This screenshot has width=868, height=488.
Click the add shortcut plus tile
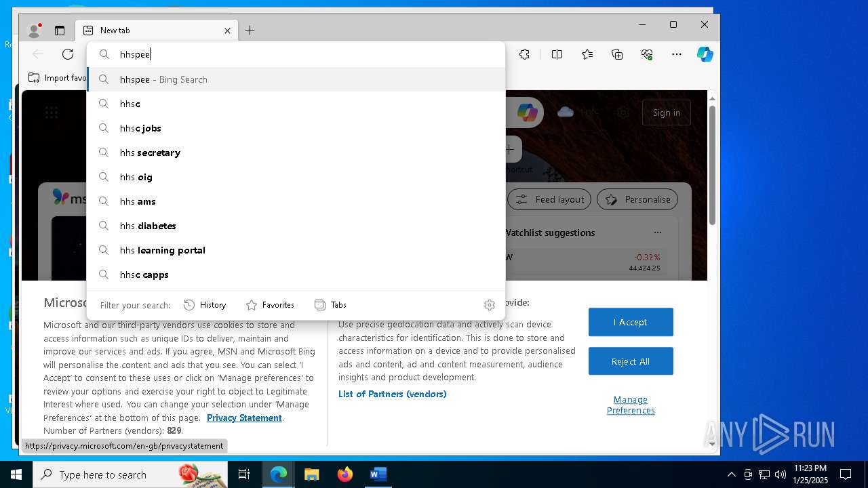(510, 149)
